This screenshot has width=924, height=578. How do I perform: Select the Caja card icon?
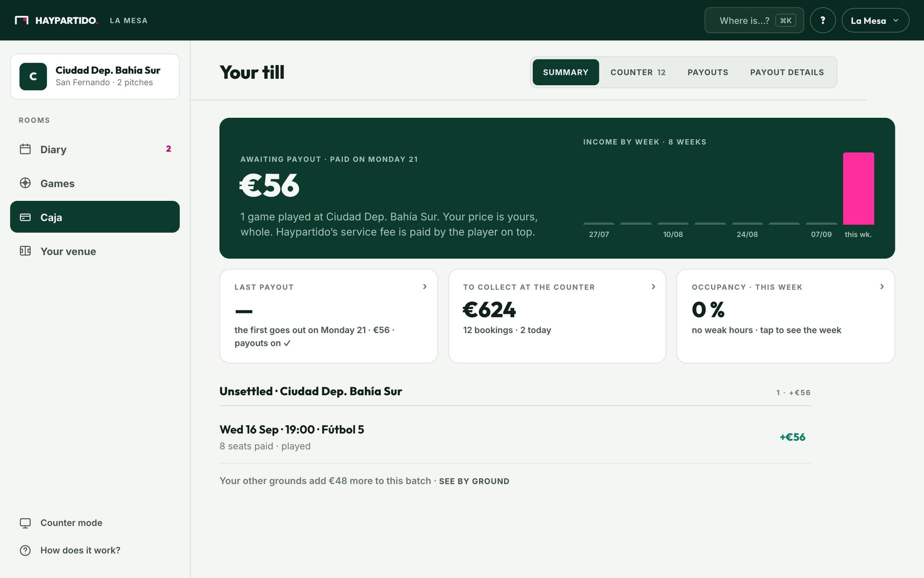(x=25, y=217)
